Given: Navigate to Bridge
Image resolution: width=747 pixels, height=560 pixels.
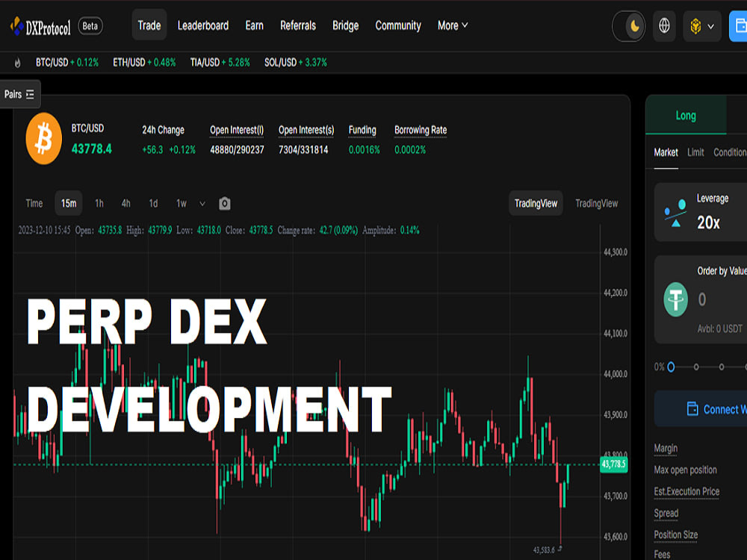Looking at the screenshot, I should [x=345, y=25].
